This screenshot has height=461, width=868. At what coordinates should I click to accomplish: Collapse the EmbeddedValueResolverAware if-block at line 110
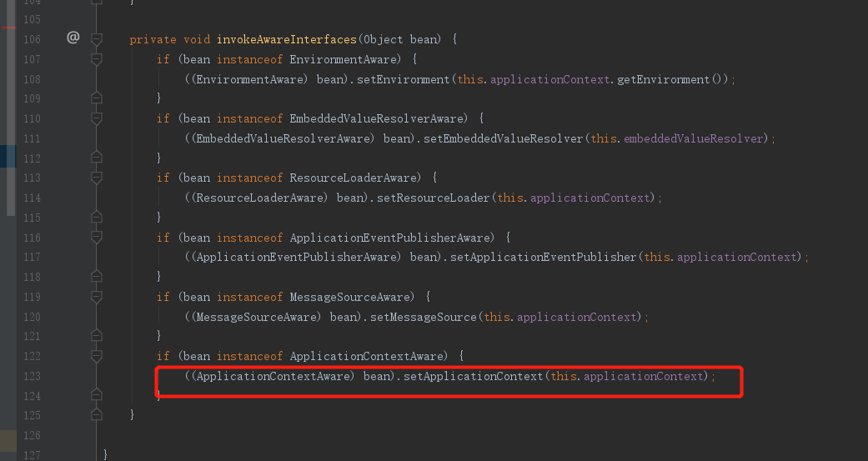coord(97,118)
